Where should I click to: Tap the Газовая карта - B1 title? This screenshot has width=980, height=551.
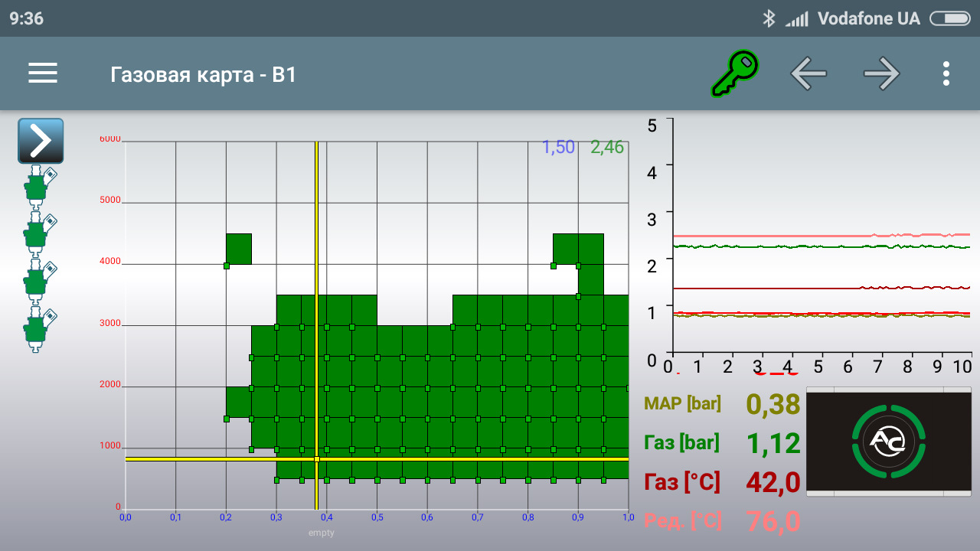(x=203, y=74)
